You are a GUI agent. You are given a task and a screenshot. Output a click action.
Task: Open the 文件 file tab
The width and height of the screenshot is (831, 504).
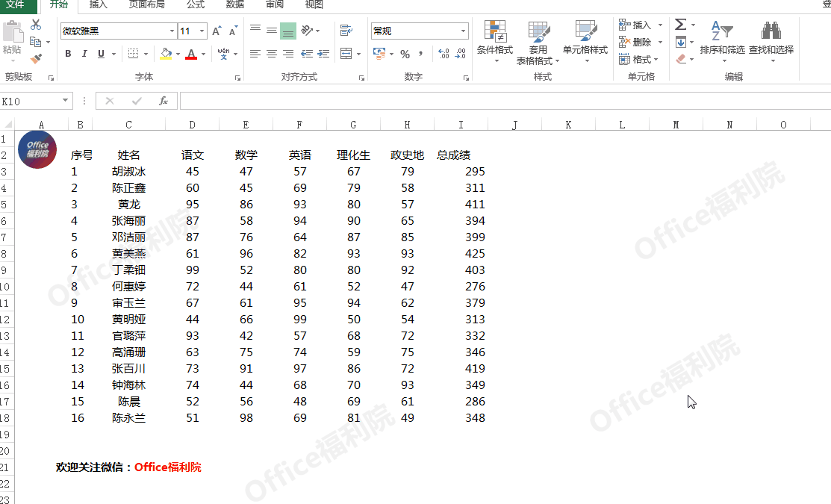16,4
